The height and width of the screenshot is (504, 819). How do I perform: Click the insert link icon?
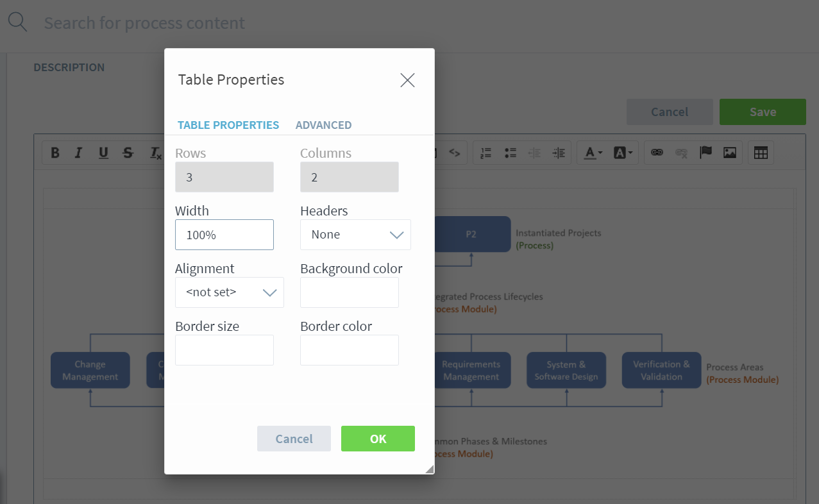(657, 153)
